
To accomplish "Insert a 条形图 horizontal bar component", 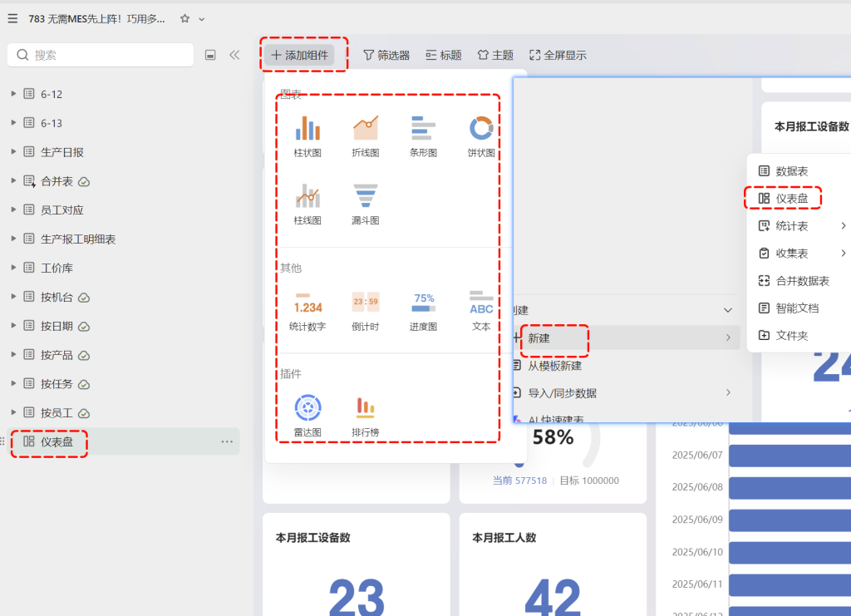I will (x=423, y=136).
